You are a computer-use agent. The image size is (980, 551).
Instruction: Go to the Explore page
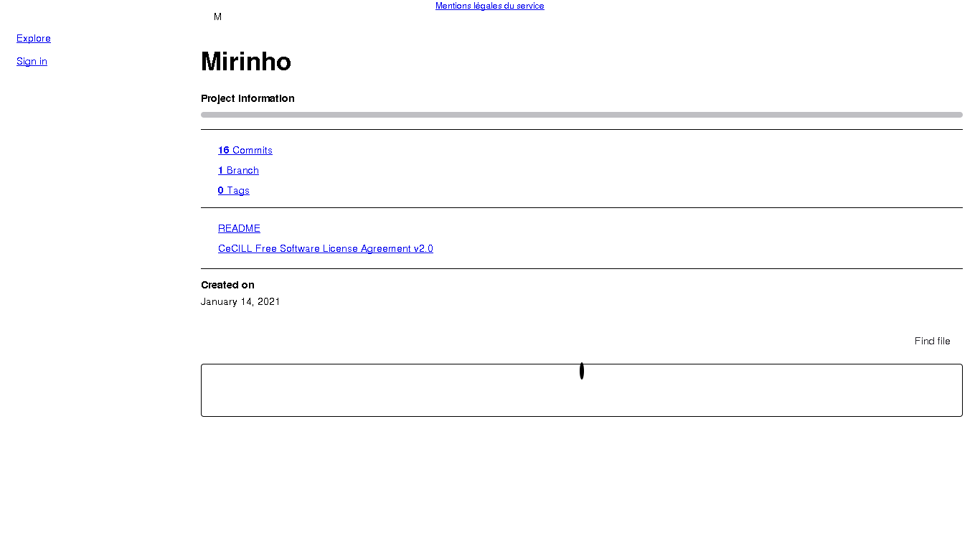[34, 38]
